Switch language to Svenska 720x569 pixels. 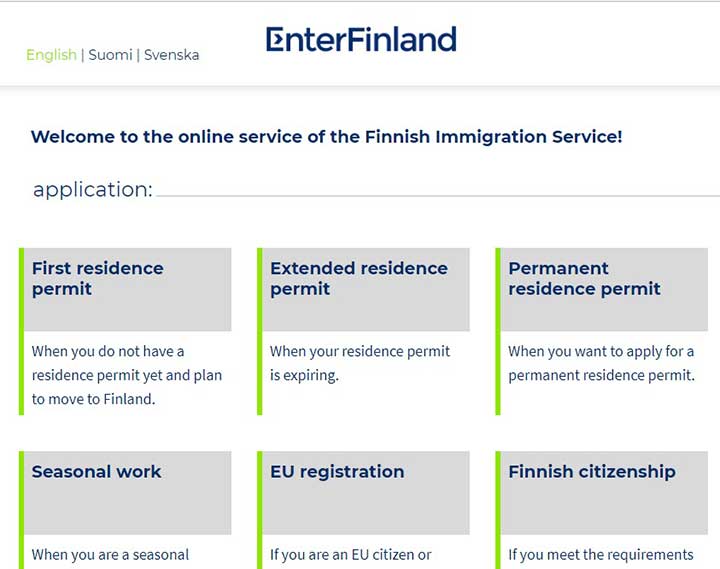click(x=171, y=55)
